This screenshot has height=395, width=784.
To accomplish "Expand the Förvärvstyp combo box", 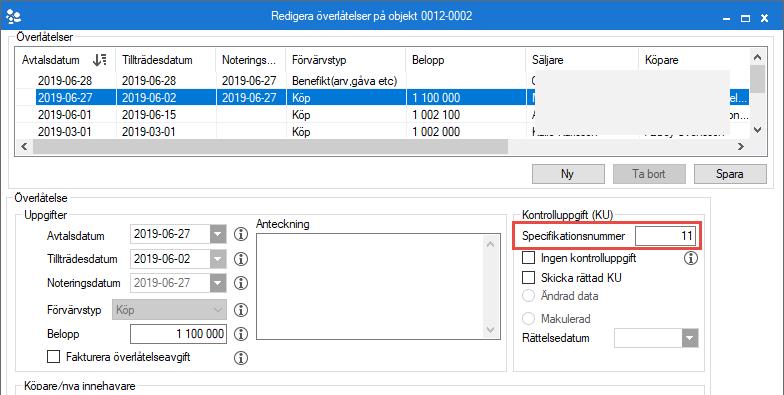I will pyautogui.click(x=218, y=310).
